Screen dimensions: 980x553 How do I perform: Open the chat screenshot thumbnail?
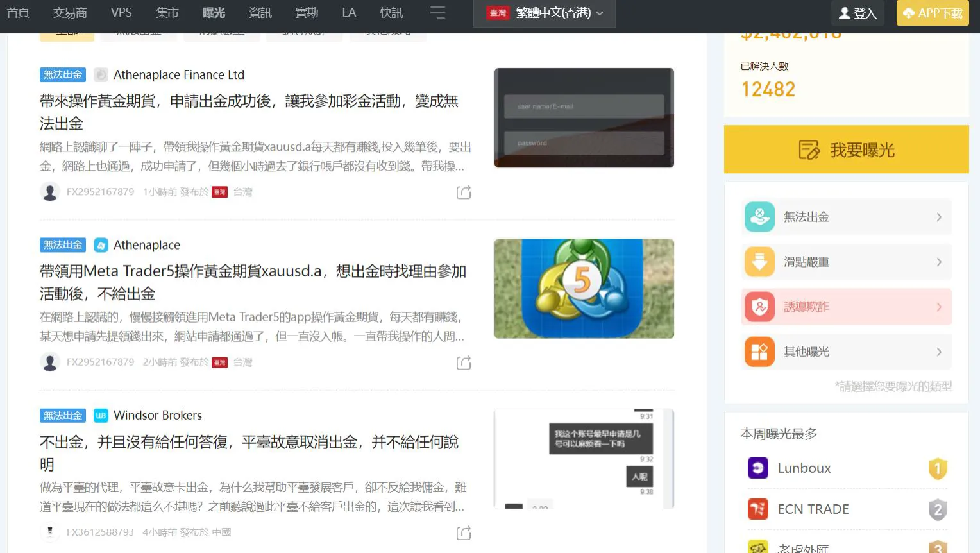click(x=584, y=459)
